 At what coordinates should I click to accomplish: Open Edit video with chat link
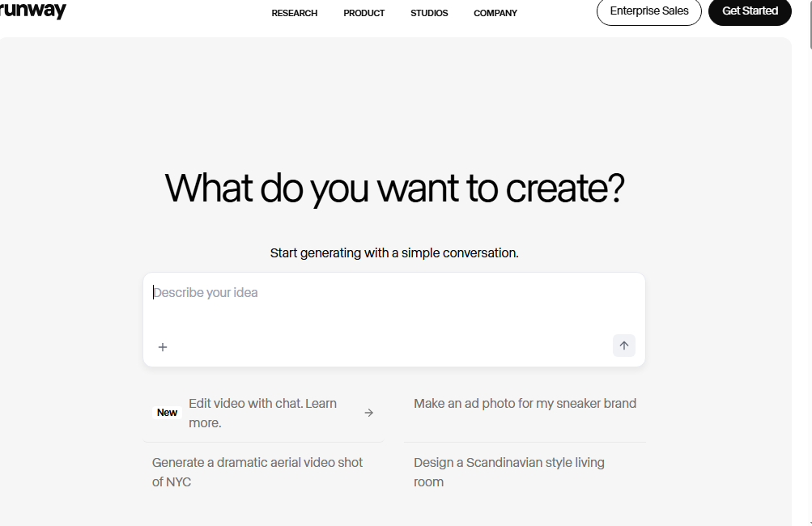pos(262,404)
